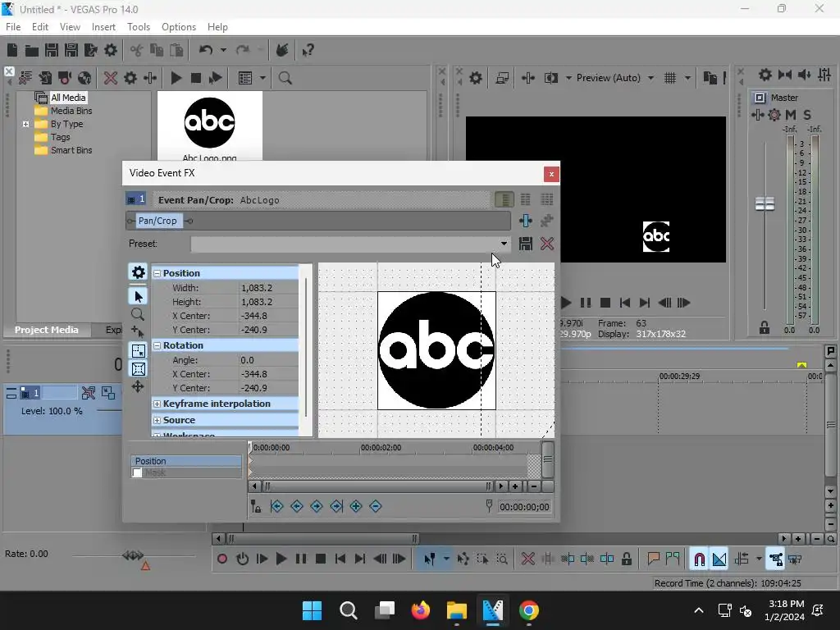Remove selected media with the red X icon
Screen dimensions: 840x630
[111, 78]
